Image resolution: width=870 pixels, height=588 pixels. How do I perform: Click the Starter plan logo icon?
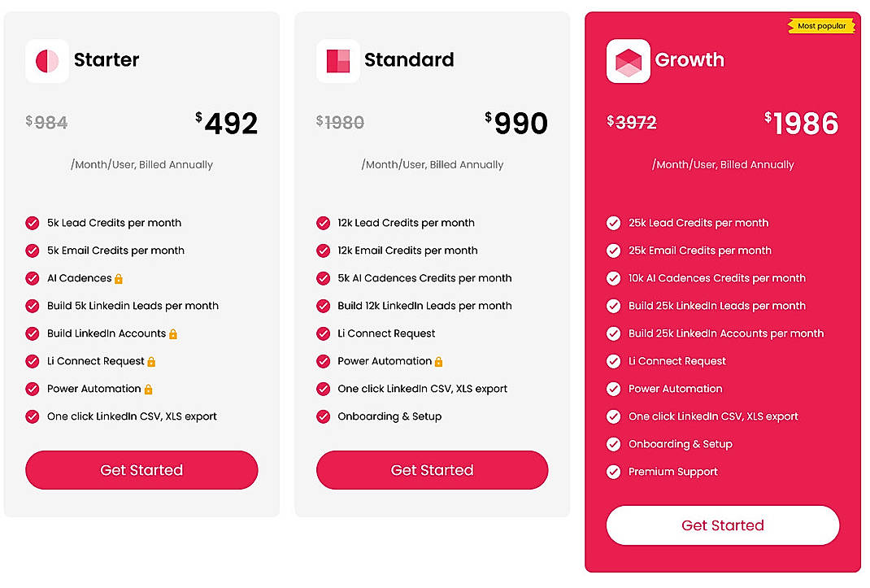(x=47, y=59)
